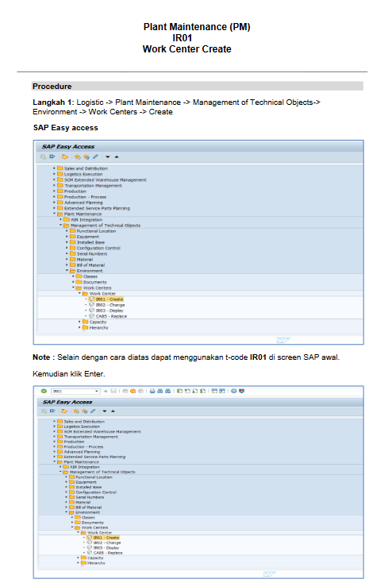
Task: Select CA85 - Replace in lower tree
Action: (x=105, y=553)
